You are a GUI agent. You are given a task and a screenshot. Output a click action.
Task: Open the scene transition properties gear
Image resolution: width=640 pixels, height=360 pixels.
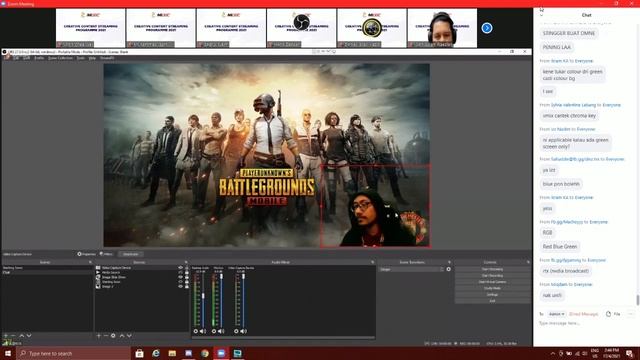[x=449, y=269]
